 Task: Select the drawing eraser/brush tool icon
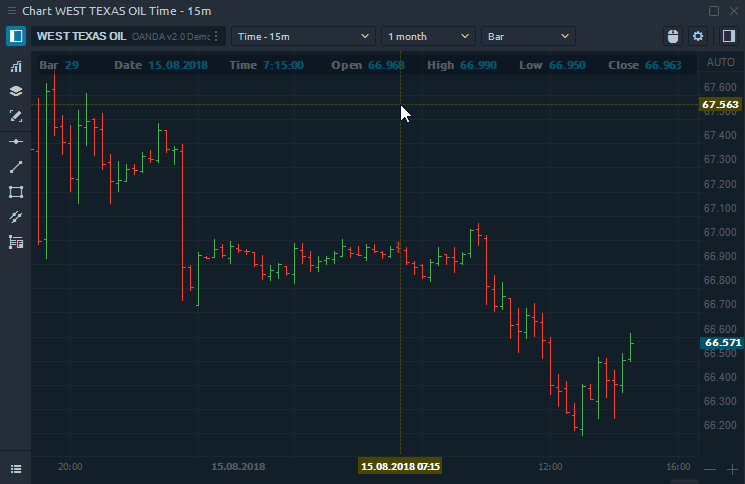pos(15,116)
